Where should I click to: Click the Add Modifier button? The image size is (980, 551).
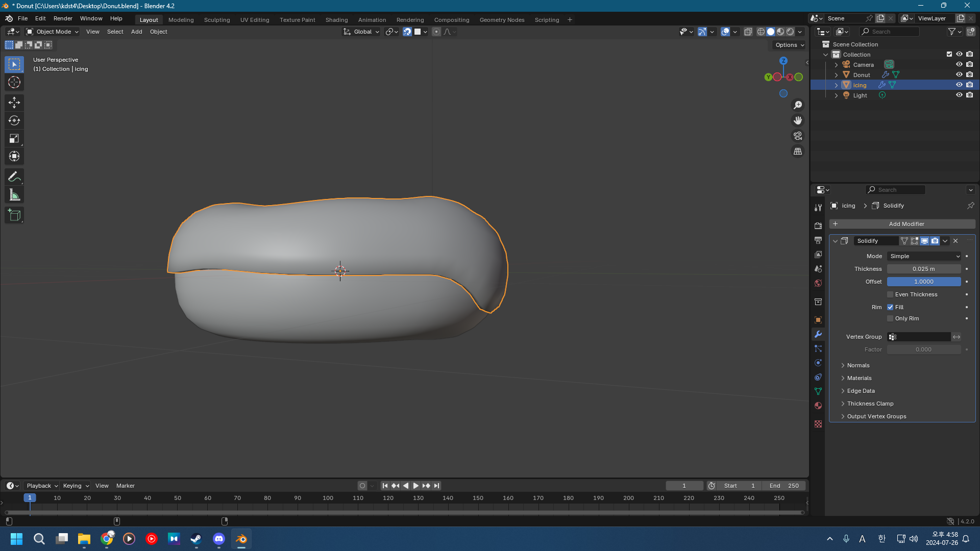pyautogui.click(x=902, y=224)
